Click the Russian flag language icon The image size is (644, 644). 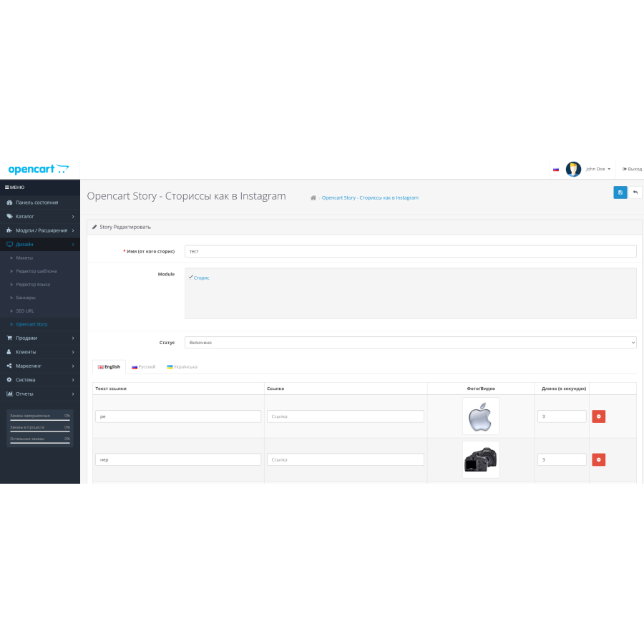pos(556,169)
